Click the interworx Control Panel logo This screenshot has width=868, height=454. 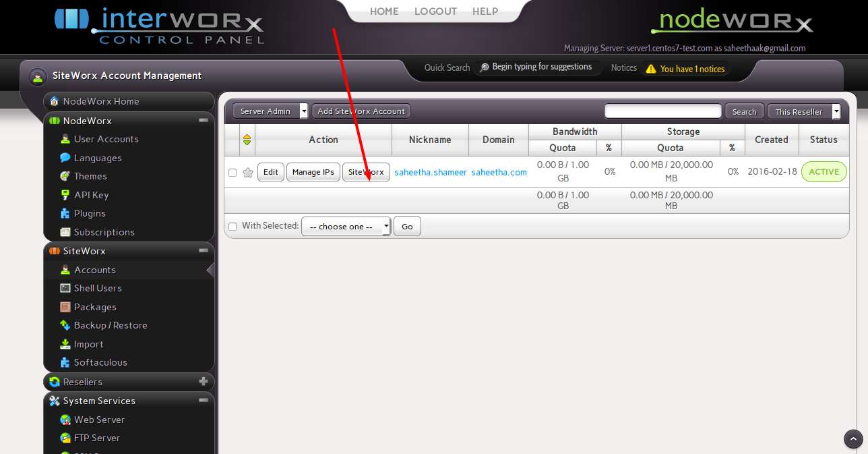coord(159,25)
